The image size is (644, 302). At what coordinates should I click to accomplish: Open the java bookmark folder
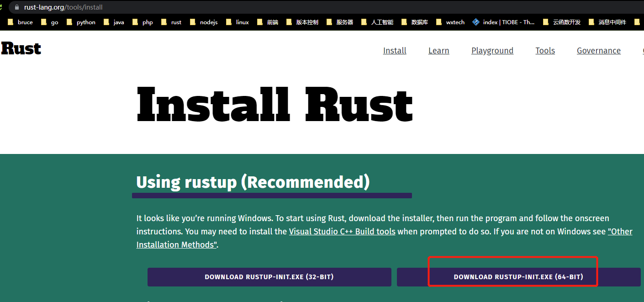114,22
